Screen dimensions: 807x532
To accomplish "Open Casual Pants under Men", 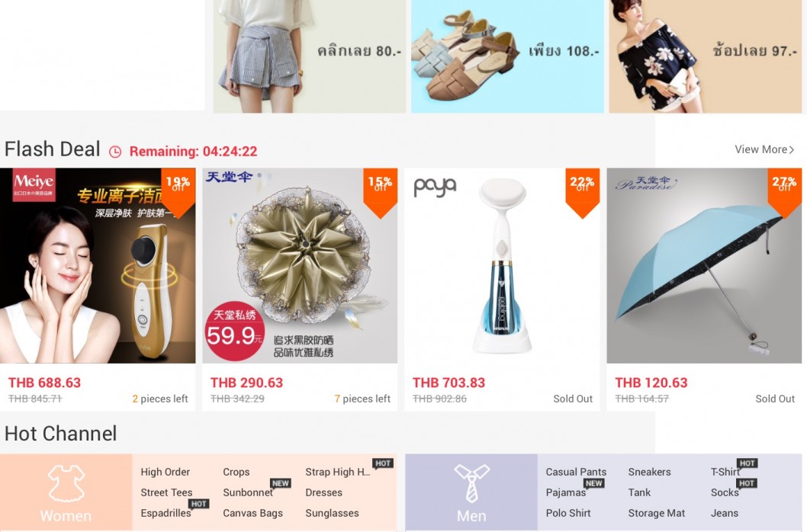I will (576, 472).
